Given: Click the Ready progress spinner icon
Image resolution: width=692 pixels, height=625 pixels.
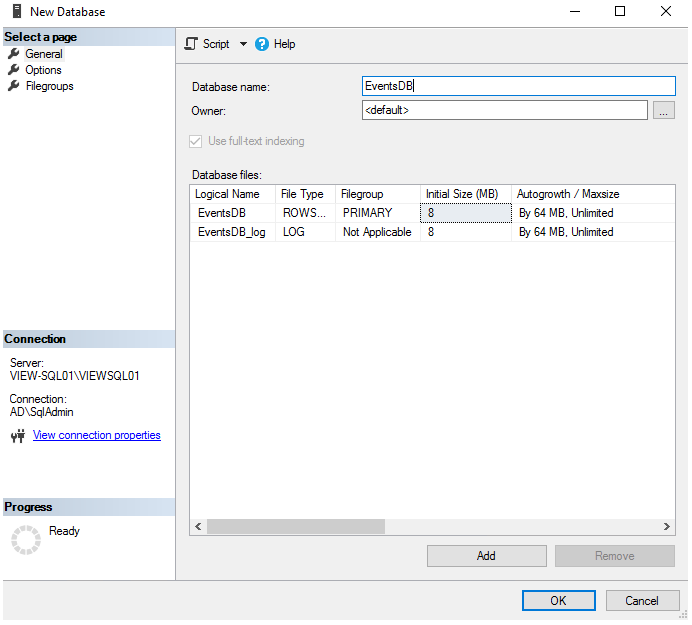Looking at the screenshot, I should tap(24, 539).
